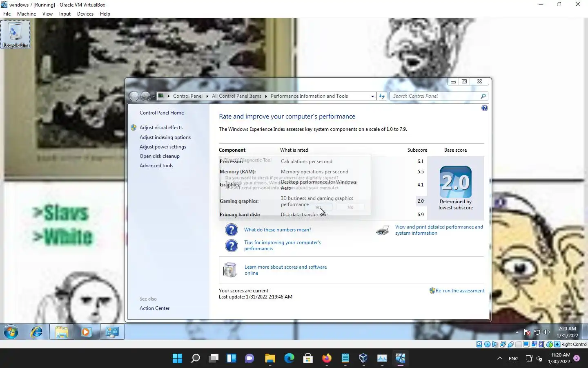588x368 pixels.
Task: Open the VirtualBox Devices menu
Action: click(85, 13)
